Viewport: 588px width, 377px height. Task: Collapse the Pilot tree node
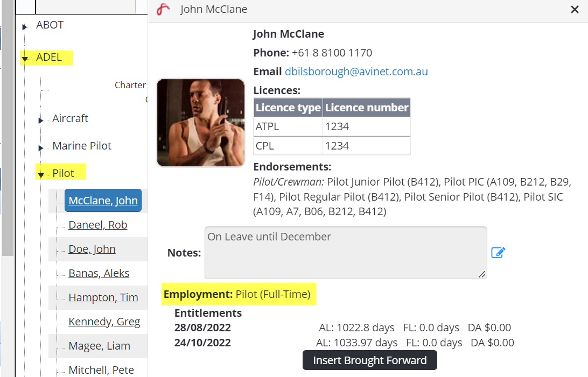point(41,175)
